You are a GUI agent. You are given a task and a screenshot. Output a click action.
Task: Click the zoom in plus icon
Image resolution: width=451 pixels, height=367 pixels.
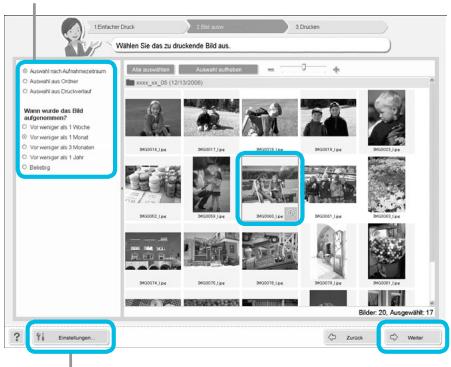(x=336, y=69)
